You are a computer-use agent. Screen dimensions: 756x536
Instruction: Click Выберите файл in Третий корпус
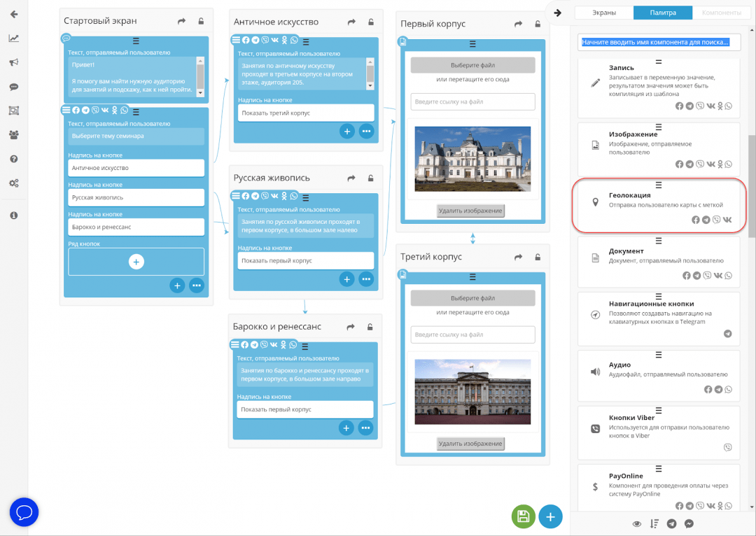point(472,298)
